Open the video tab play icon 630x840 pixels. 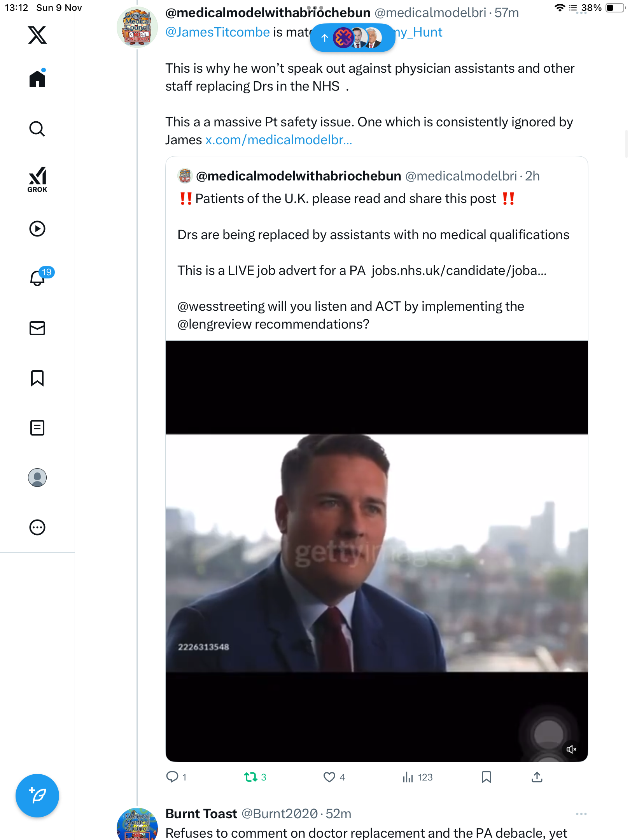click(x=37, y=229)
